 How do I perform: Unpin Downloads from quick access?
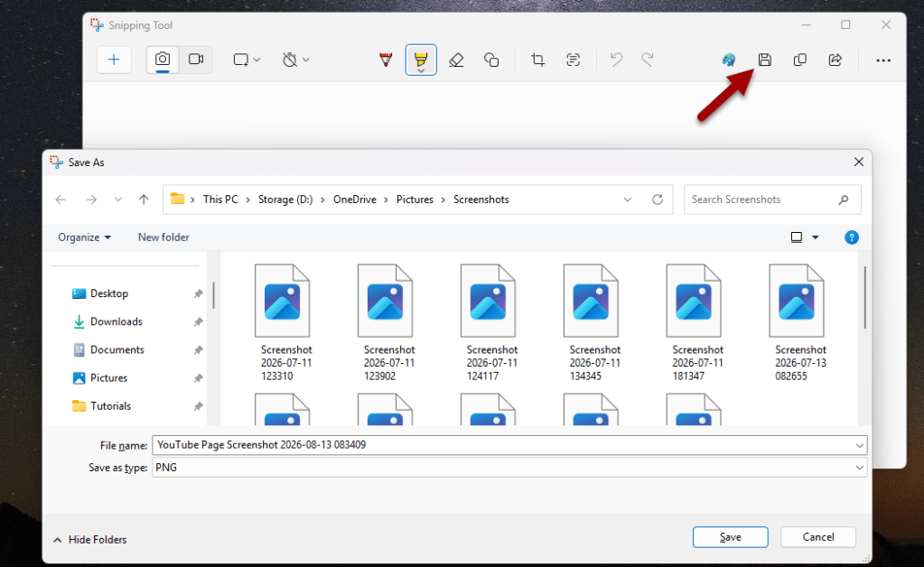pyautogui.click(x=198, y=321)
